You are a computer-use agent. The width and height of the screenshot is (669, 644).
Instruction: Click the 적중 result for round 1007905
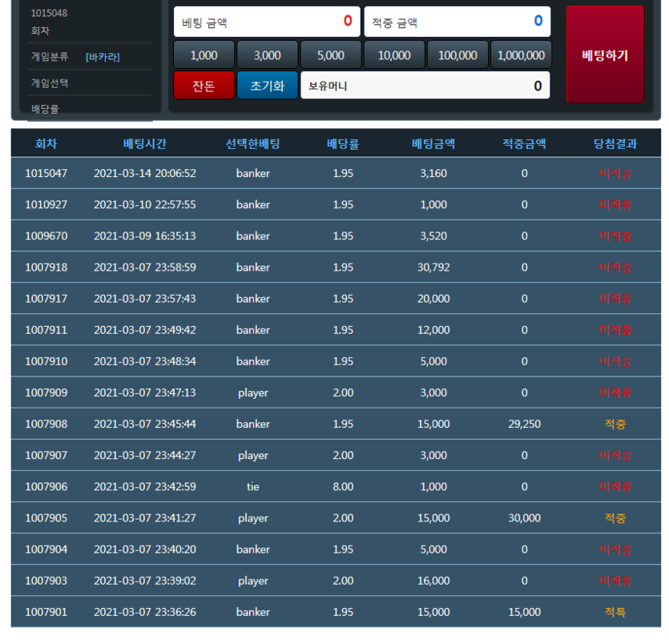pos(615,518)
